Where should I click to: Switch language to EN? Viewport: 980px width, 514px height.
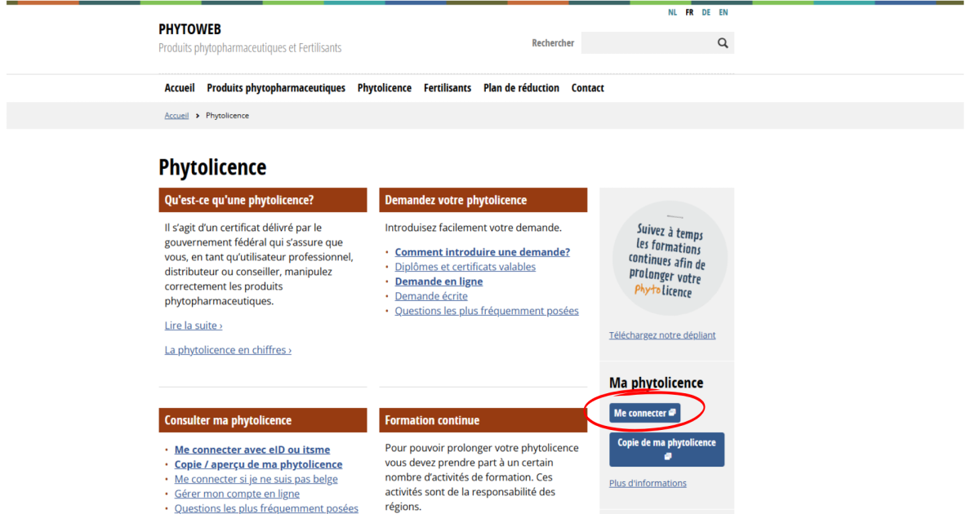point(724,12)
